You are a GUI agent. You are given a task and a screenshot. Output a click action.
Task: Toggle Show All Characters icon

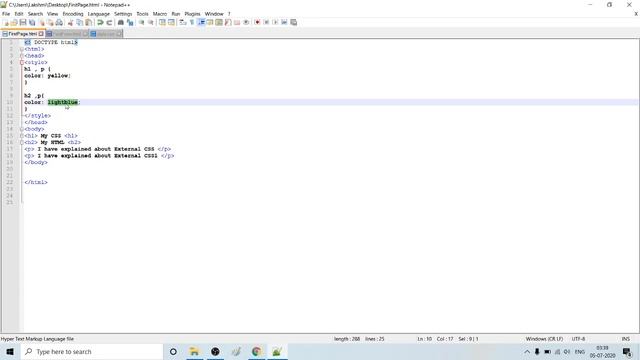(x=192, y=22)
